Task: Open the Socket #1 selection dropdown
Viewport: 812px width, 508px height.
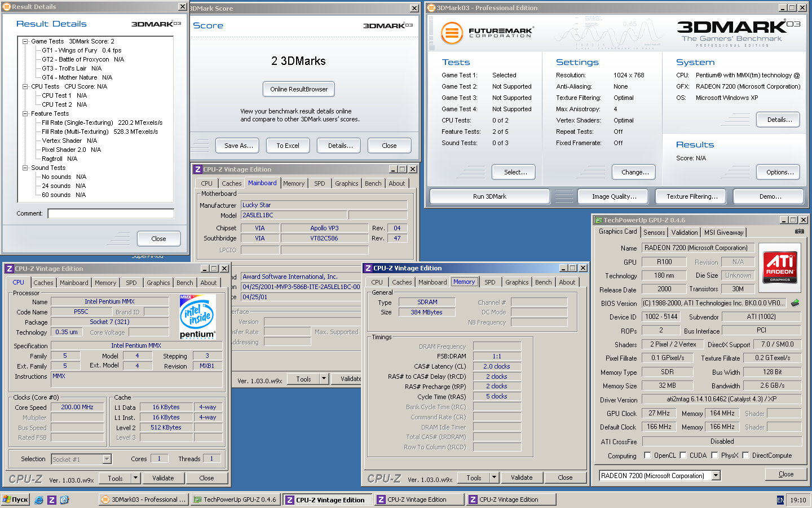Action: (107, 459)
